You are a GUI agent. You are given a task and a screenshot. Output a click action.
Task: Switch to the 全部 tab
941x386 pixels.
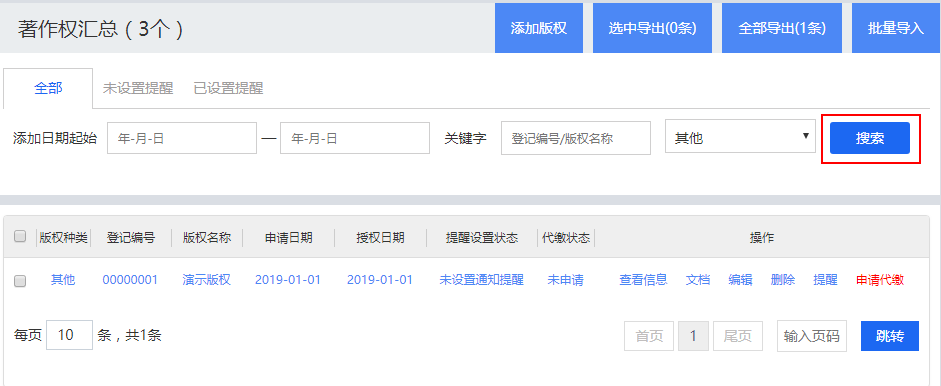click(x=48, y=88)
